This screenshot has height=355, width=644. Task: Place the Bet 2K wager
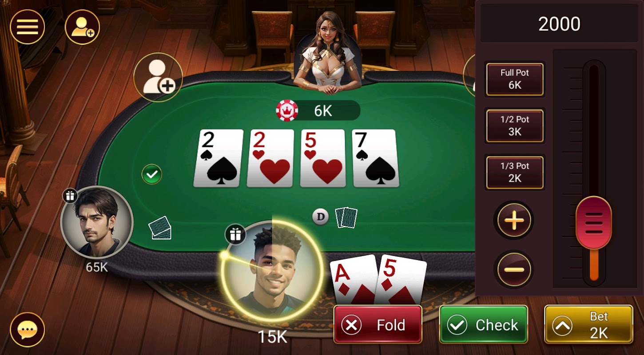tap(588, 324)
